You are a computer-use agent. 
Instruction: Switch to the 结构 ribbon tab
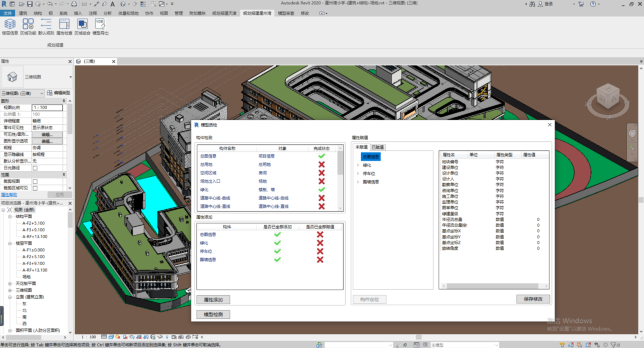click(x=38, y=13)
